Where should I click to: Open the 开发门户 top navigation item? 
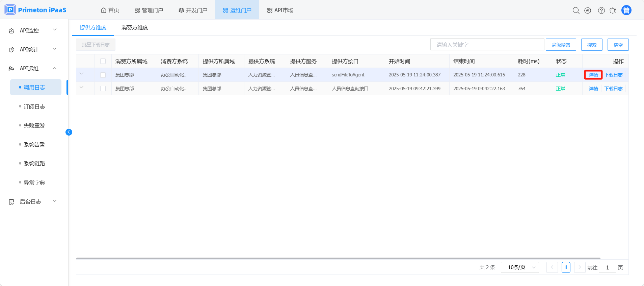[x=193, y=10]
